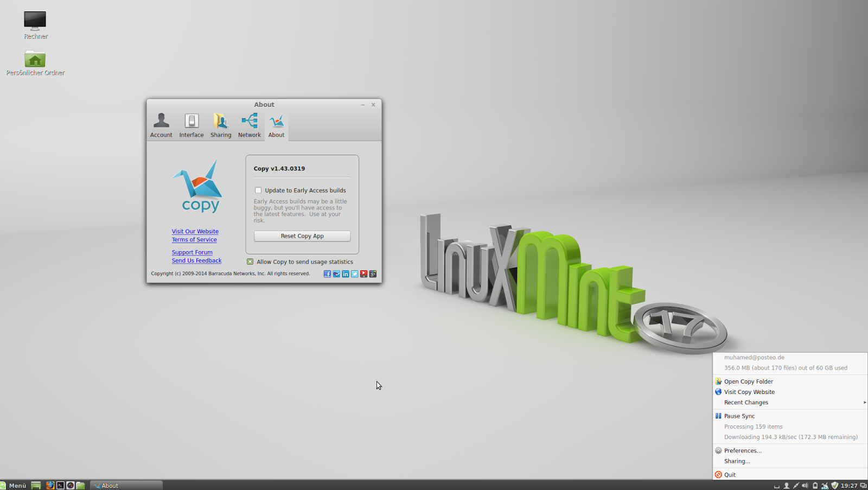
Task: Launch the Terminal from the panel
Action: coord(60,486)
